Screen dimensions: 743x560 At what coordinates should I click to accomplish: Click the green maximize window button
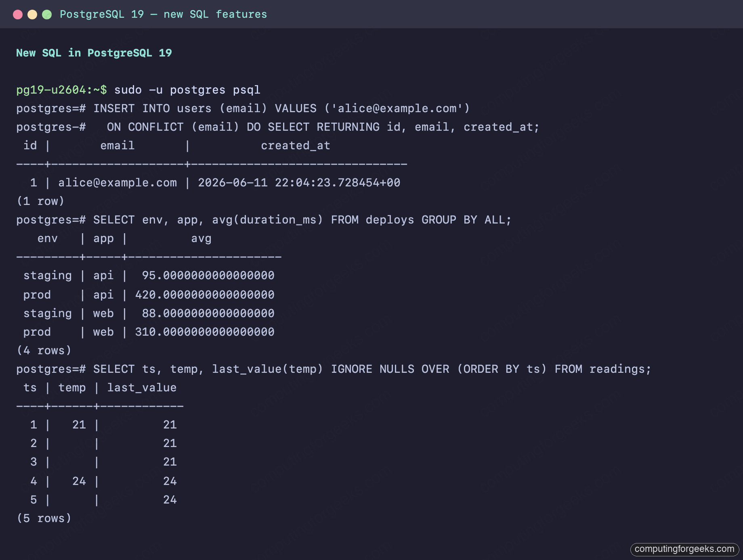[x=47, y=15]
